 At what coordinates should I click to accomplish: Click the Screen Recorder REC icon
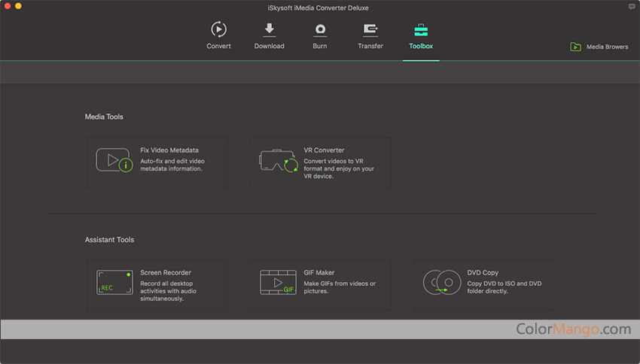[114, 282]
